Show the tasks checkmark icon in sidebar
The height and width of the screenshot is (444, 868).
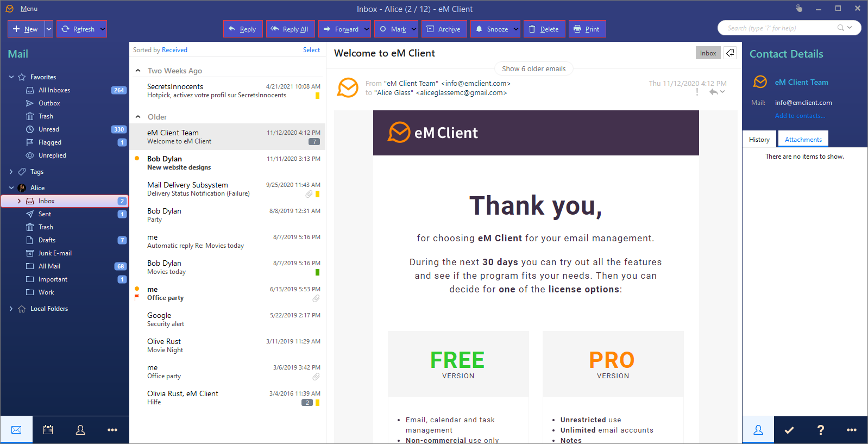[x=789, y=430]
